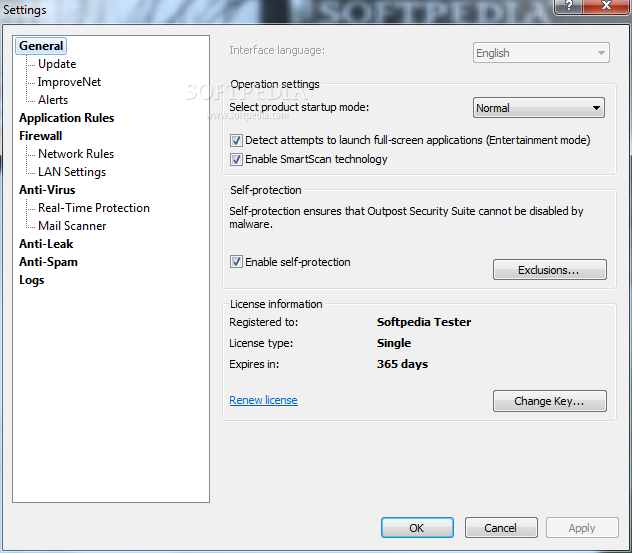Click the help question mark button

tap(569, 6)
